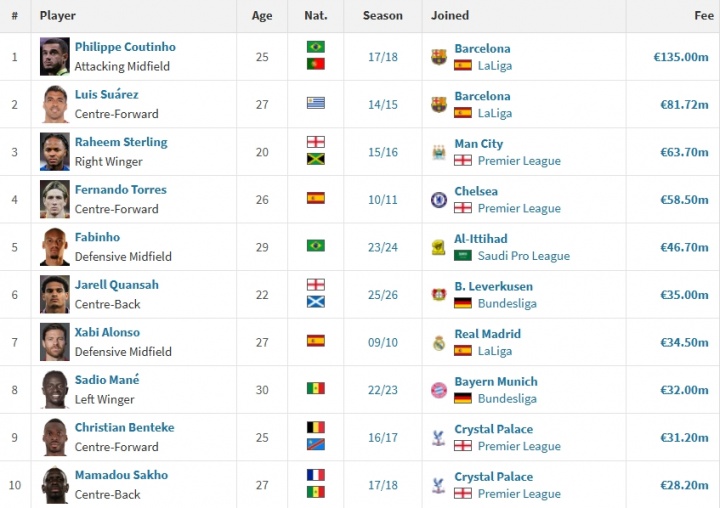Open Raheem Sterling's player page
The width and height of the screenshot is (720, 508).
(121, 142)
